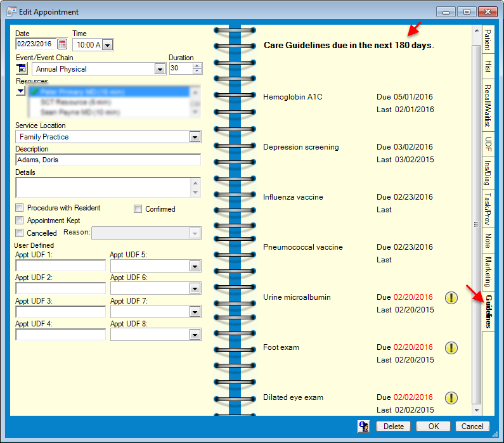Click the Appt UDF 4 input field
Image resolution: width=504 pixels, height=443 pixels.
tap(60, 335)
